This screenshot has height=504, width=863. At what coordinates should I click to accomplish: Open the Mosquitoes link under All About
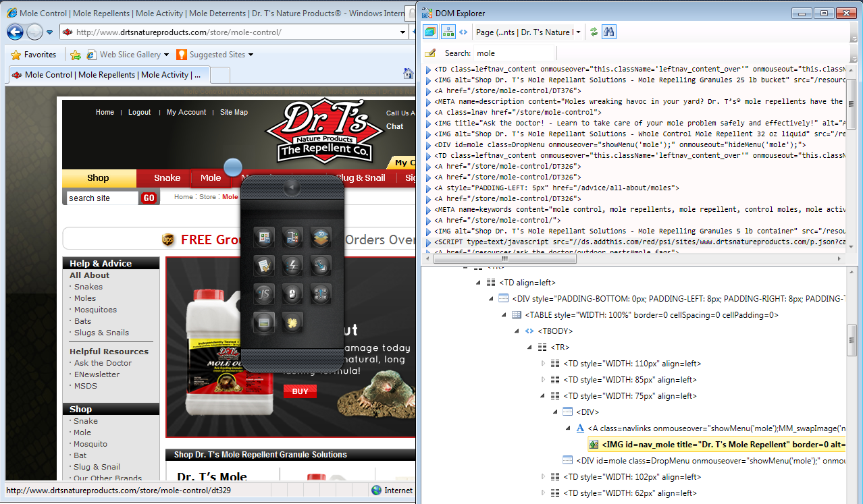click(x=95, y=310)
